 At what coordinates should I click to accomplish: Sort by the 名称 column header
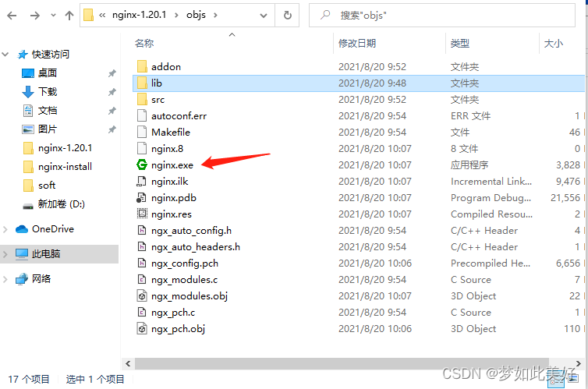[144, 44]
